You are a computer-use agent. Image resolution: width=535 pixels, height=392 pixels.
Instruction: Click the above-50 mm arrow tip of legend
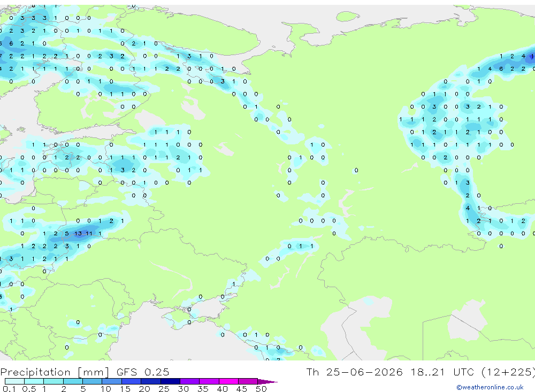click(x=267, y=381)
